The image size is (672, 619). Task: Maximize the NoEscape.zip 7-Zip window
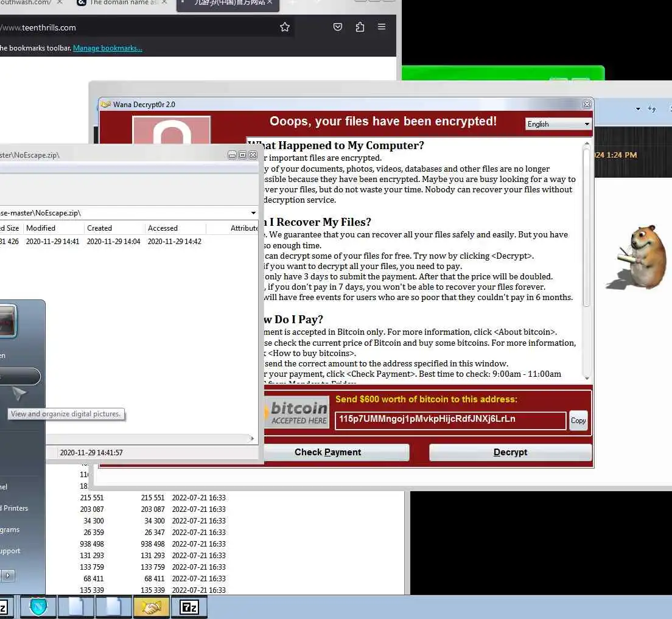pyautogui.click(x=243, y=155)
